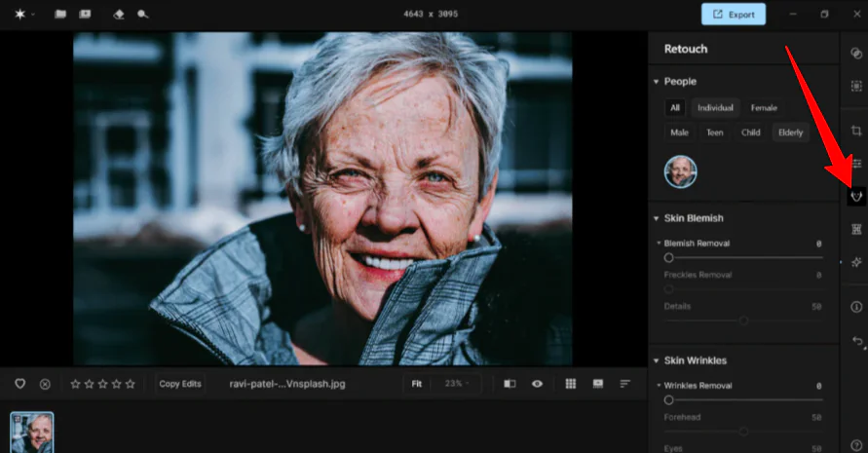Viewport: 868px width, 453px height.
Task: Open the Retouch tool in right sidebar
Action: click(x=856, y=196)
